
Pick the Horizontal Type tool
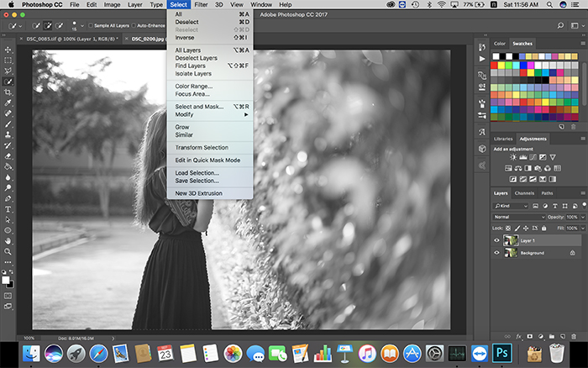8,208
